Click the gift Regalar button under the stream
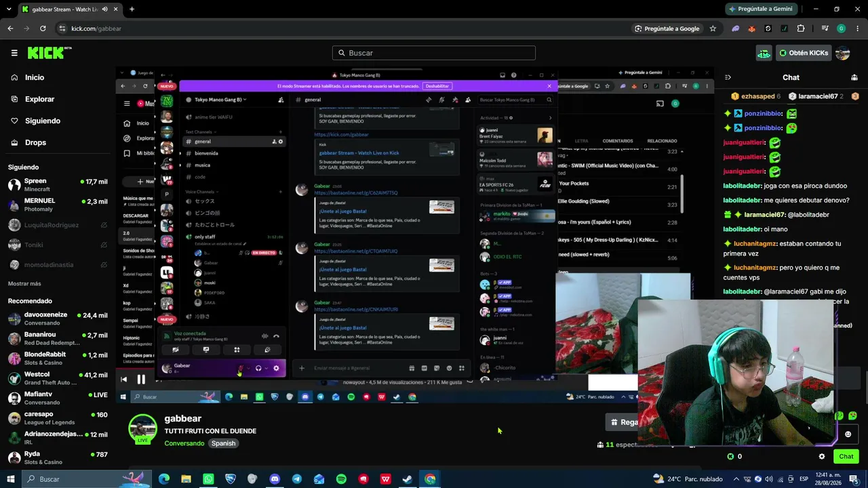Image resolution: width=868 pixels, height=488 pixels. pos(623,422)
